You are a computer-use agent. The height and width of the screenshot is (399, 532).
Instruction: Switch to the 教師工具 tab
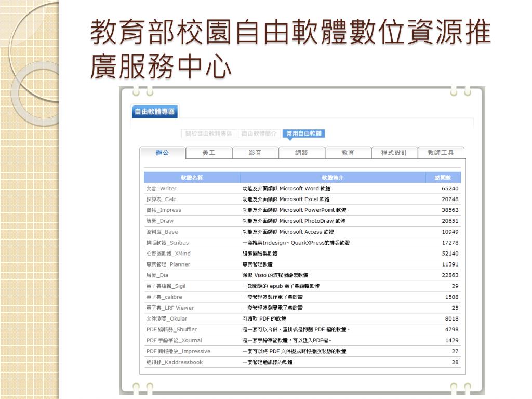(441, 153)
